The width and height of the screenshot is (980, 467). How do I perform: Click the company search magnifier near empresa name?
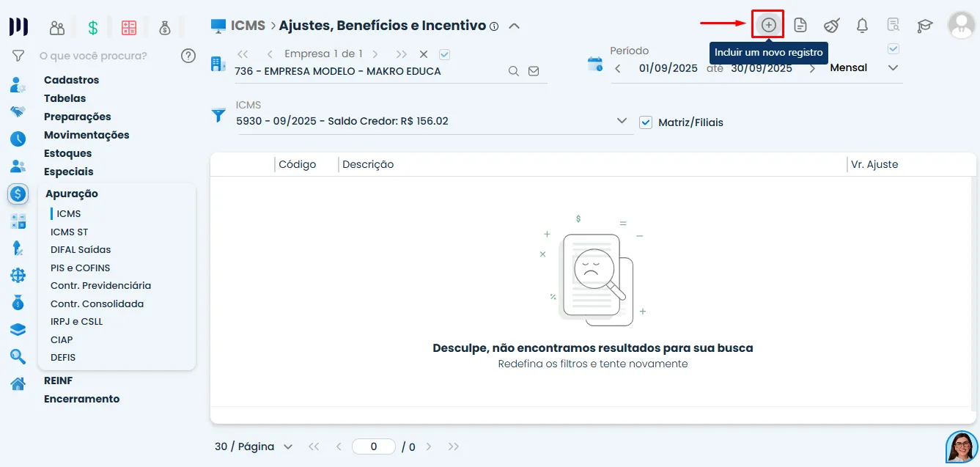coord(513,70)
